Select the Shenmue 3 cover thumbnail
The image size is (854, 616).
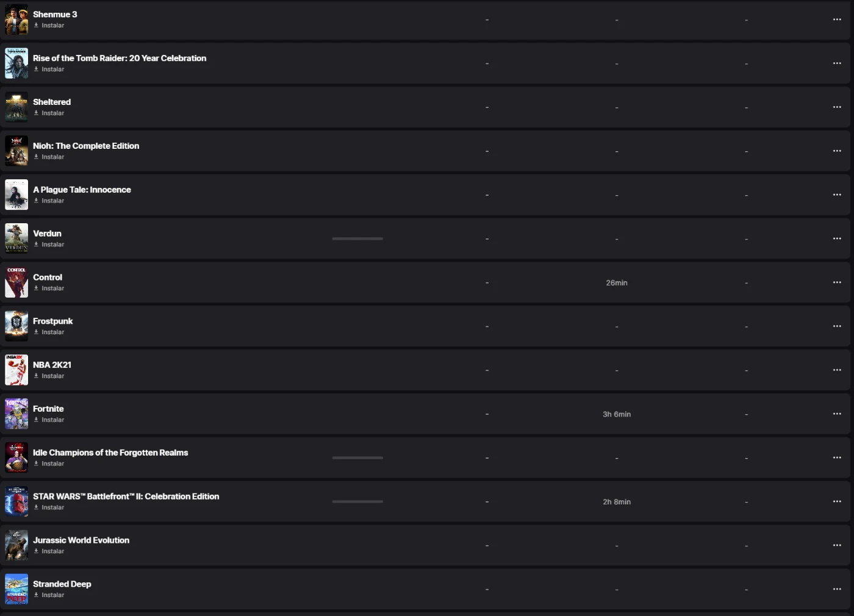pos(16,20)
